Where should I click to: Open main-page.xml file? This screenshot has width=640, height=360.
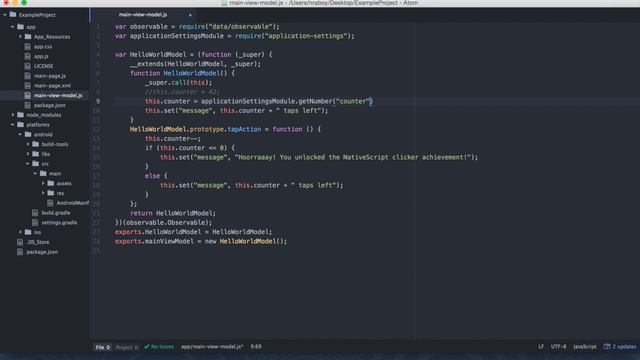[52, 86]
